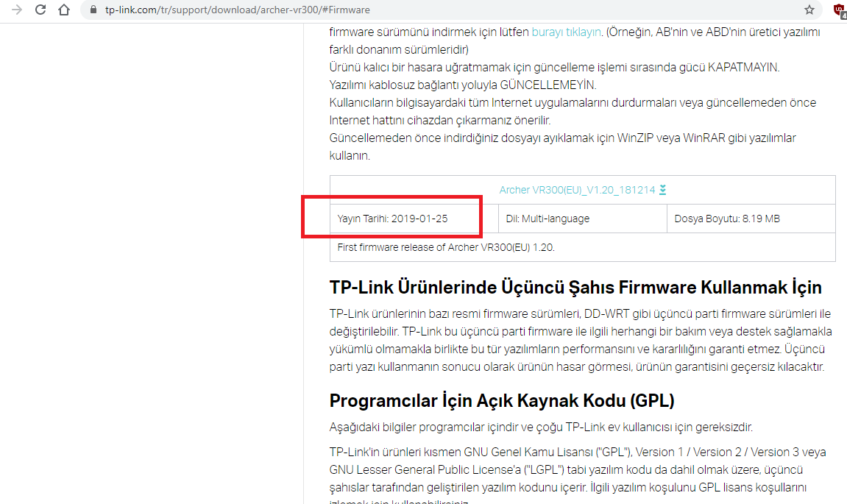The image size is (847, 504).
Task: Open the red shield extension icon
Action: (x=840, y=10)
